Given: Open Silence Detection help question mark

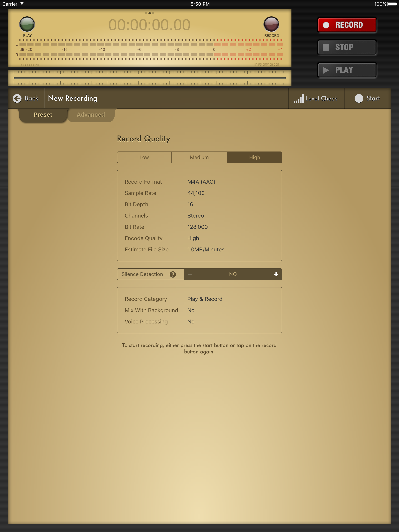Looking at the screenshot, I should coord(173,274).
